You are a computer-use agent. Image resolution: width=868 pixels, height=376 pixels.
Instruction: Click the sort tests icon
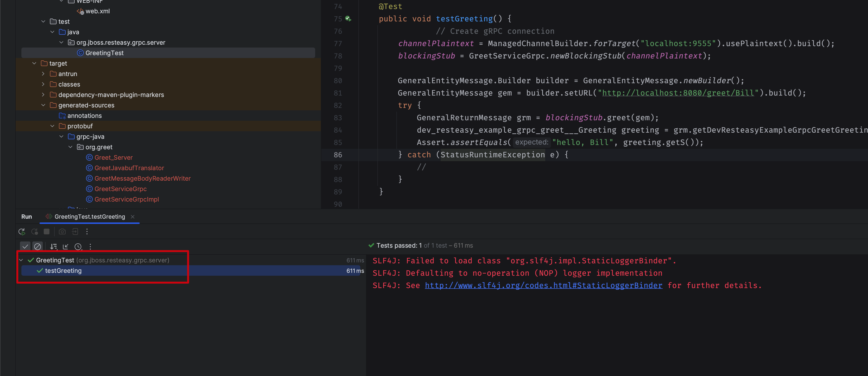[x=53, y=246]
